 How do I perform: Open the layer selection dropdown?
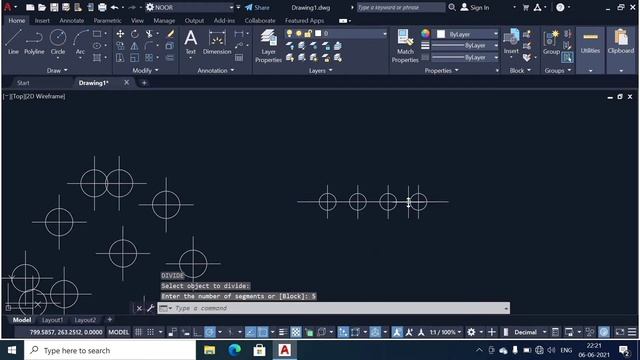click(384, 33)
